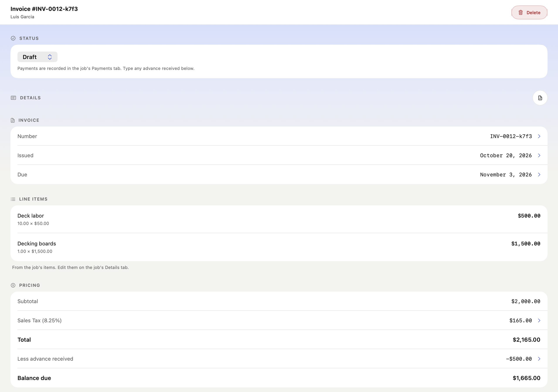
Task: Open the Sales Tax row chevron
Action: [539, 321]
